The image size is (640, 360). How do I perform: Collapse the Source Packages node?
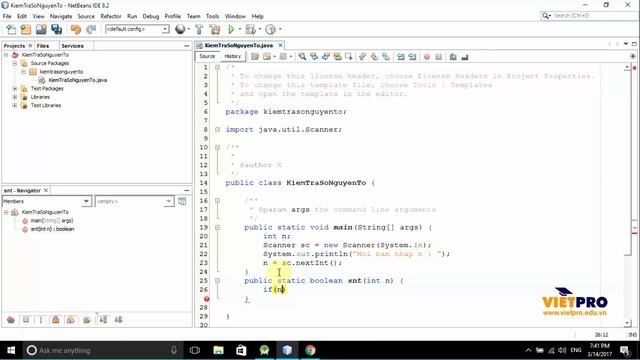pyautogui.click(x=15, y=63)
